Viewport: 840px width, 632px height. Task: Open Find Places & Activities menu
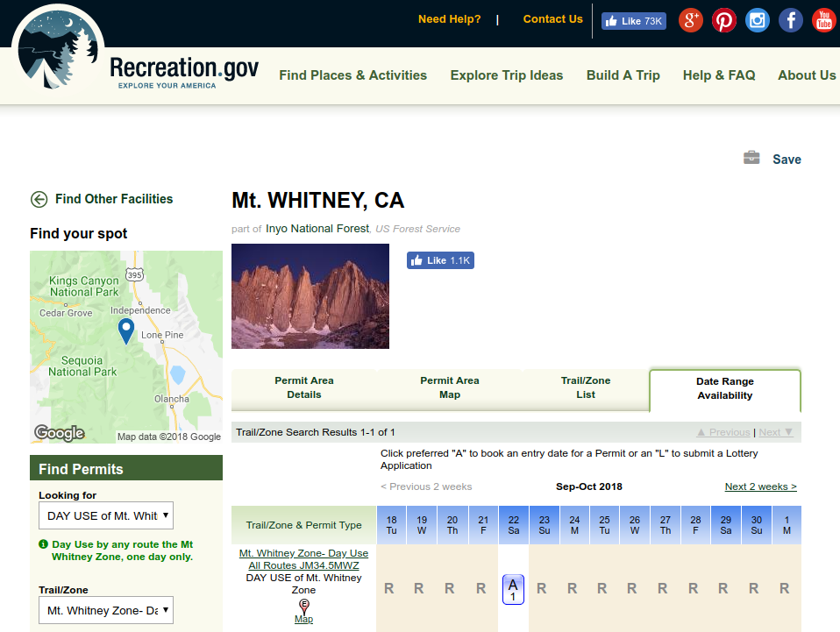[352, 75]
